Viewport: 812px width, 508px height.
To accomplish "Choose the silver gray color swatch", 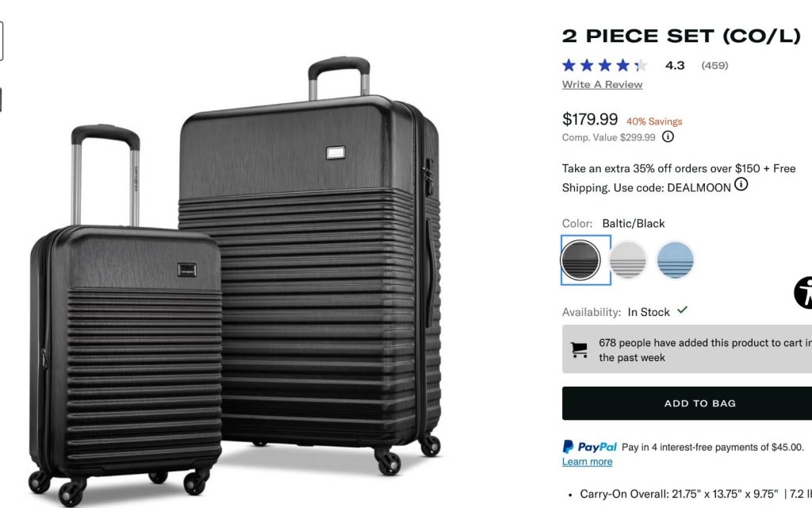I will coord(628,260).
